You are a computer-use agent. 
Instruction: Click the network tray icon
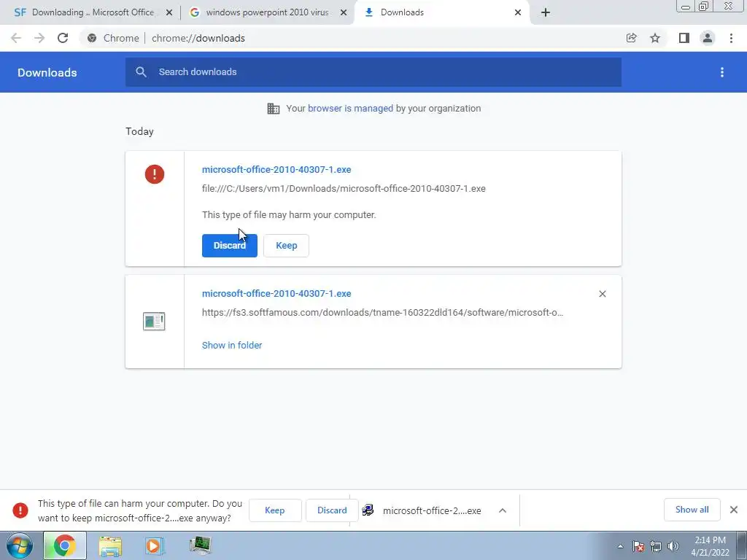click(x=656, y=547)
